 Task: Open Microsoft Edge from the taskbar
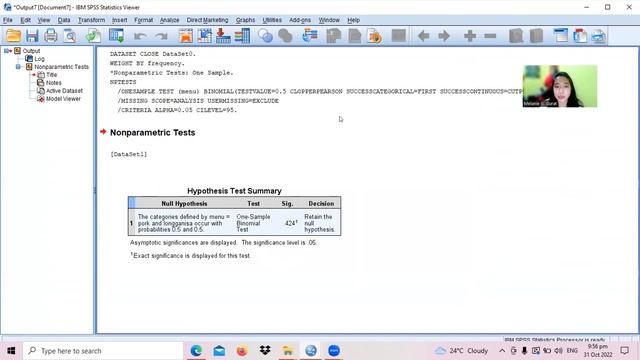[x=196, y=351]
